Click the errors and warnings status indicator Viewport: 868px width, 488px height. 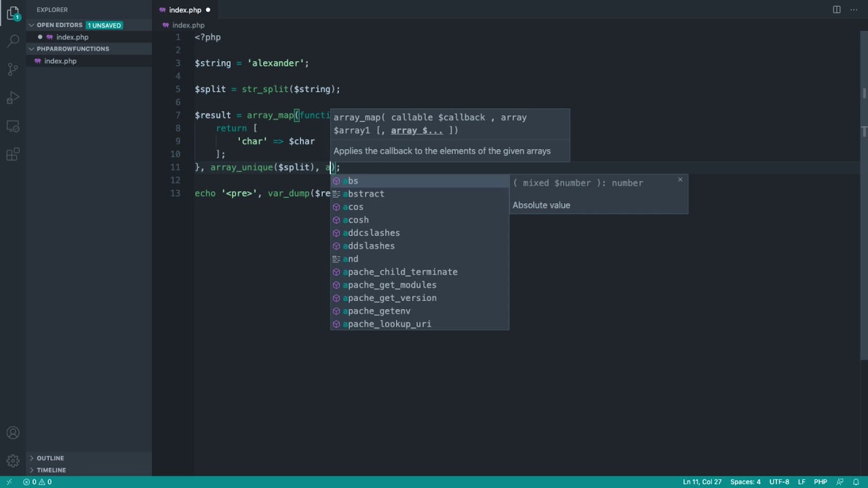pyautogui.click(x=37, y=482)
